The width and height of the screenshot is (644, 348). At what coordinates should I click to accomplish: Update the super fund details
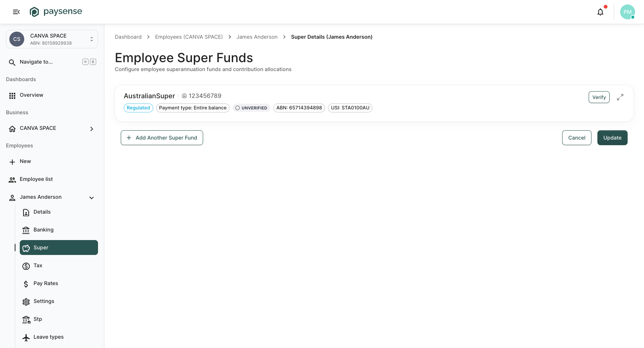tap(612, 138)
